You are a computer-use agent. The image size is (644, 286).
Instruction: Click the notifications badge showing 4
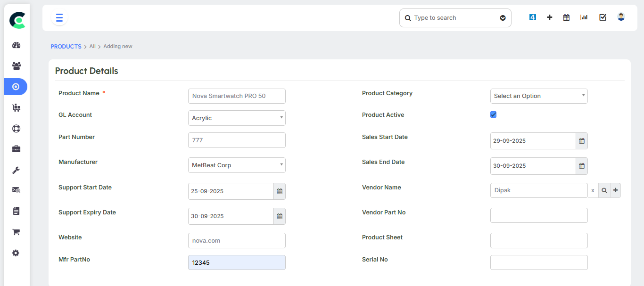532,17
